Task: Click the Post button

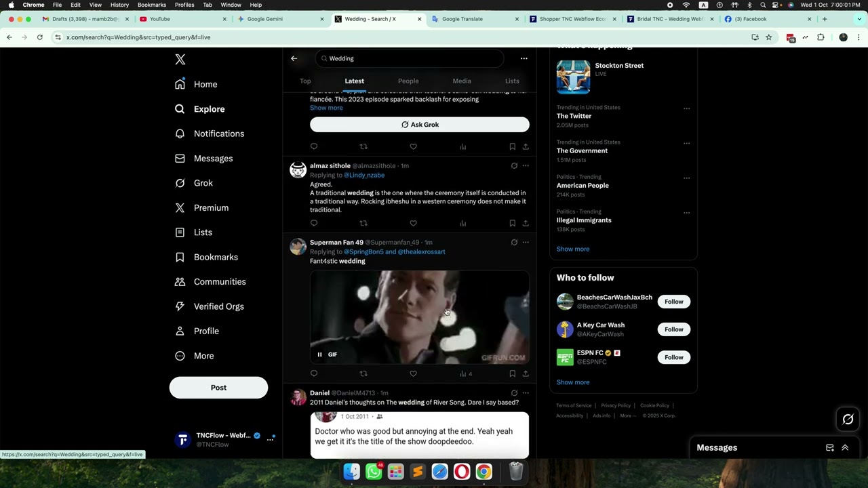Action: point(218,388)
